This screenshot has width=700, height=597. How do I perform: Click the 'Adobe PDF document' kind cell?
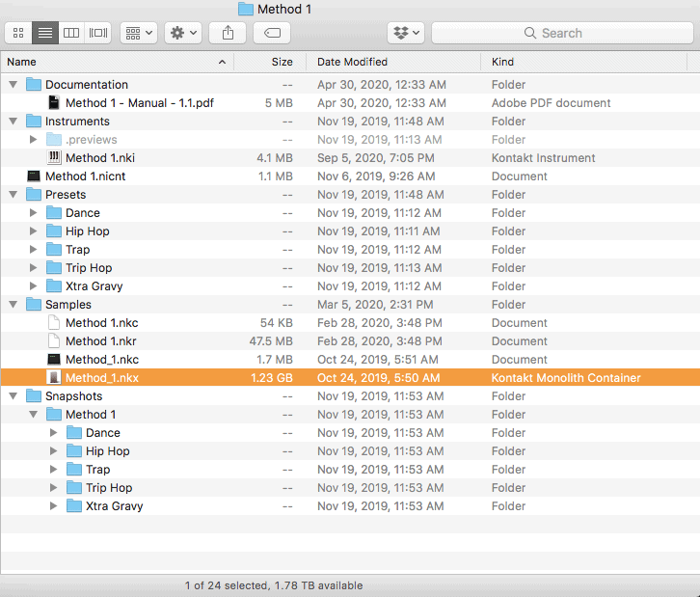coord(551,102)
